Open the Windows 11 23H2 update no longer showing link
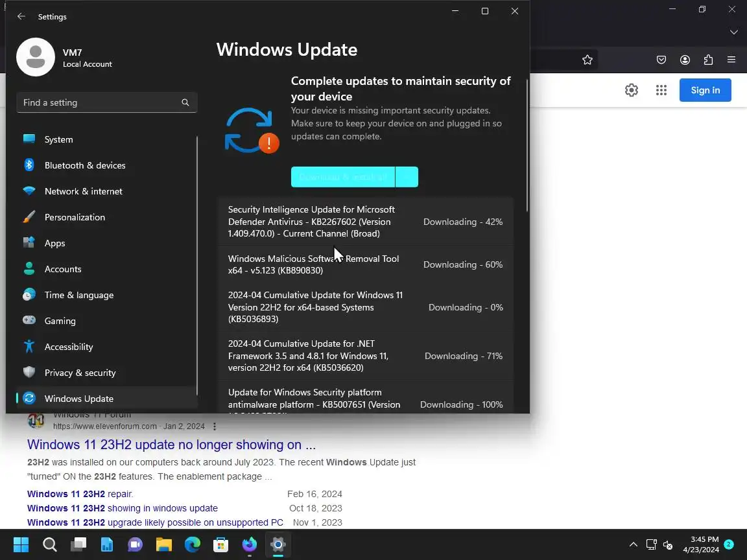The height and width of the screenshot is (560, 747). [x=171, y=445]
